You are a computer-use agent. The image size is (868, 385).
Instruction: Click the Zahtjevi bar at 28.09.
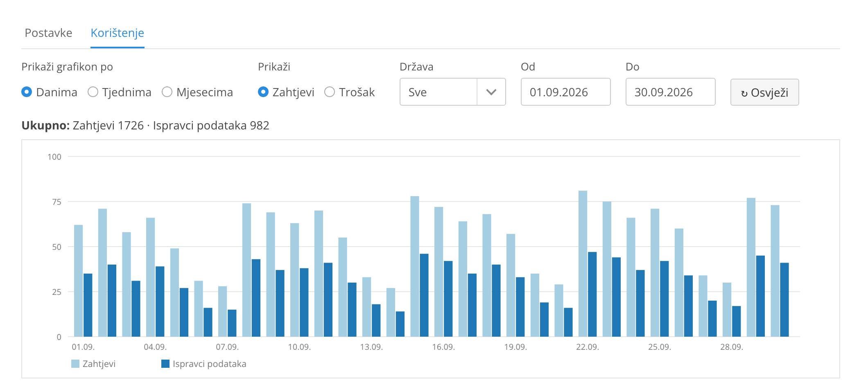tap(727, 310)
